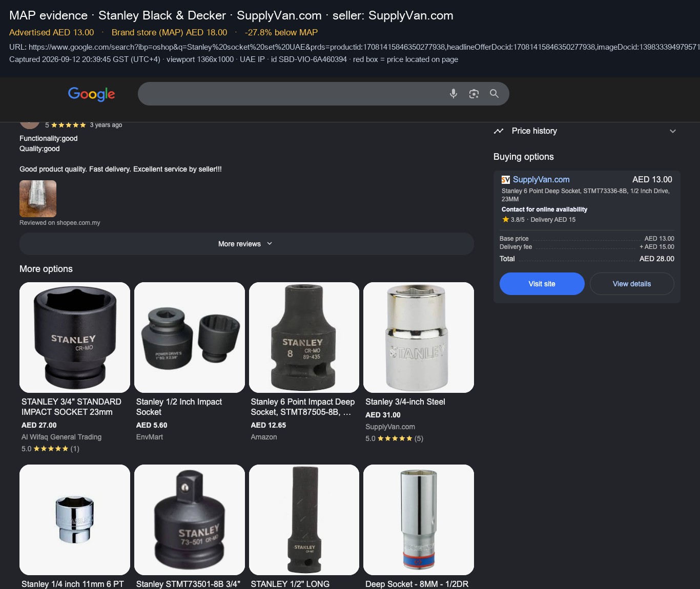Click the AED 27.00 price

coord(39,425)
